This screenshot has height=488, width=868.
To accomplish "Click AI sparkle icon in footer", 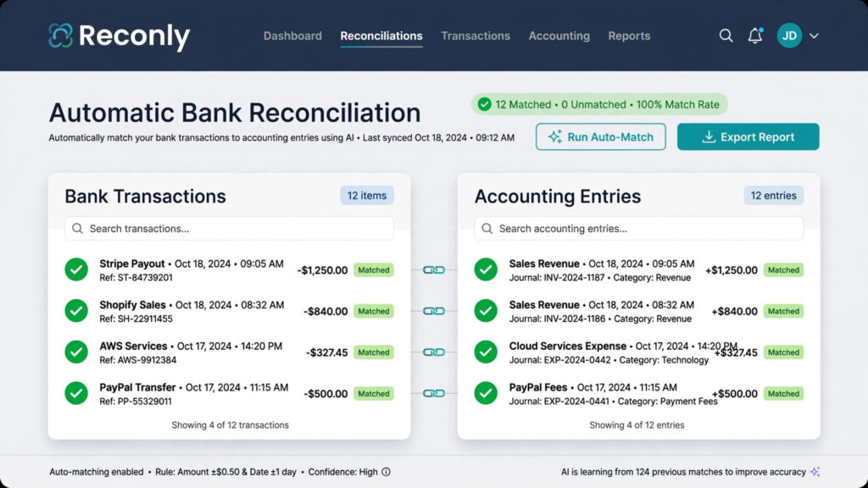I will (815, 471).
